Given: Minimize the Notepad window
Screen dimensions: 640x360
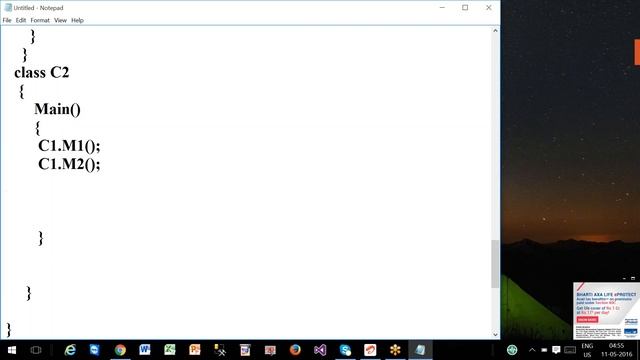Looking at the screenshot, I should tap(442, 7).
